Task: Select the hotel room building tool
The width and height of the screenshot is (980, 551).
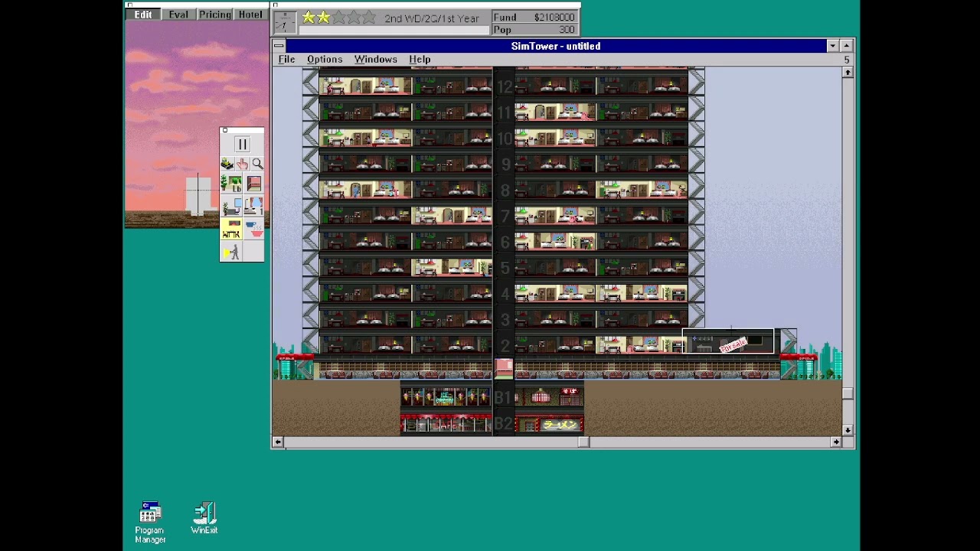Action: [x=253, y=207]
